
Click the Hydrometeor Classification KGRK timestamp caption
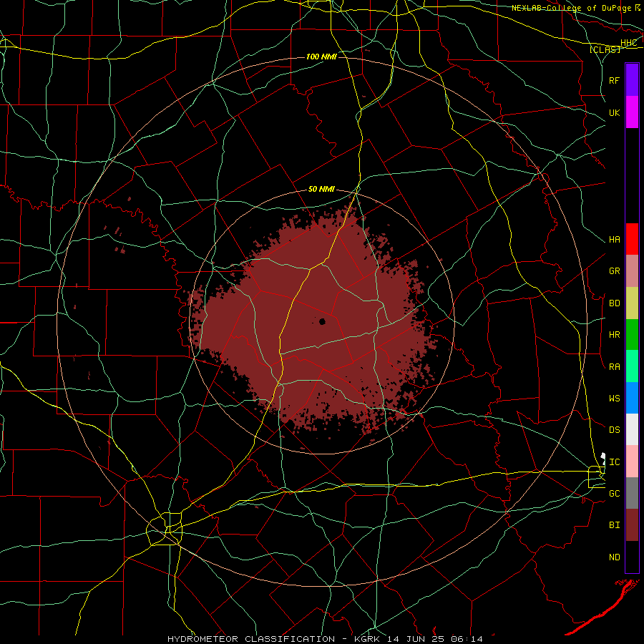(x=326, y=639)
